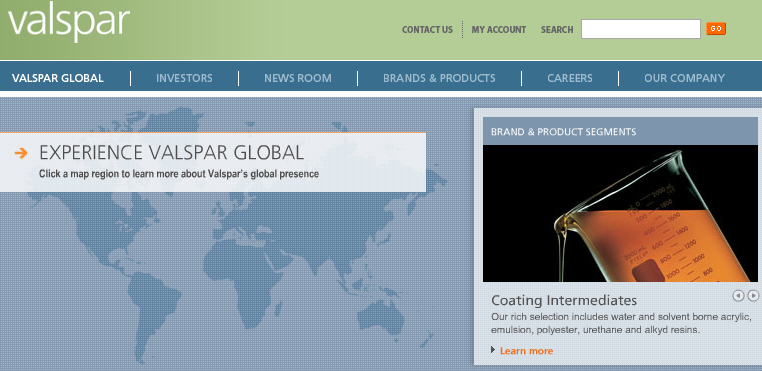The image size is (762, 371).
Task: Open the Learn more link
Action: point(526,351)
